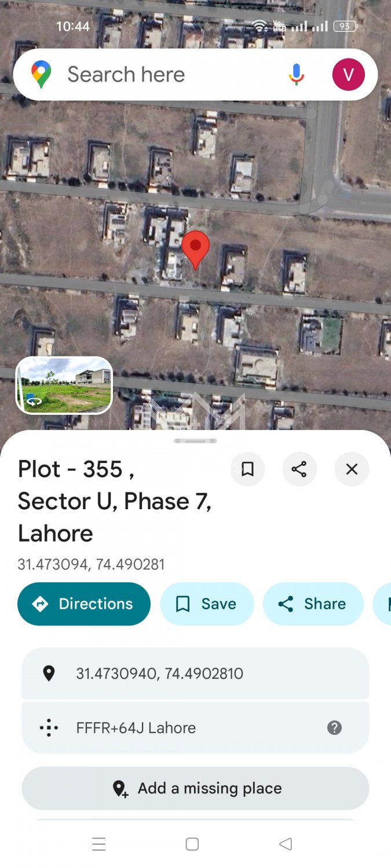
Task: Tap the Save chip button
Action: click(207, 604)
